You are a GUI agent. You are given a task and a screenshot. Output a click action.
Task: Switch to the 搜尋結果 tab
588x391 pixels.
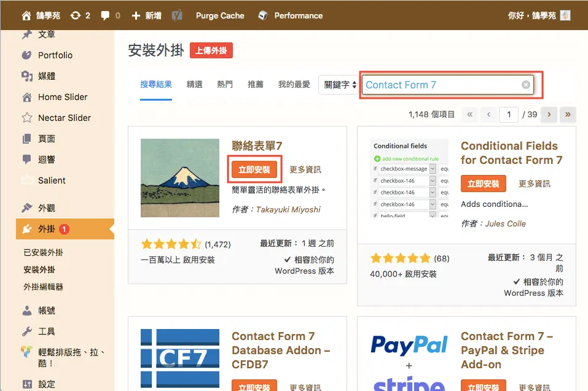click(156, 85)
